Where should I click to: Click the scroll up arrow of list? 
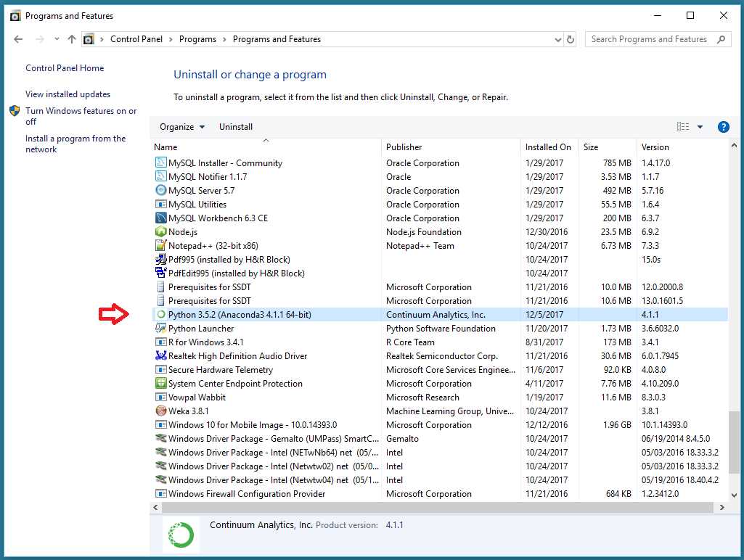point(734,146)
